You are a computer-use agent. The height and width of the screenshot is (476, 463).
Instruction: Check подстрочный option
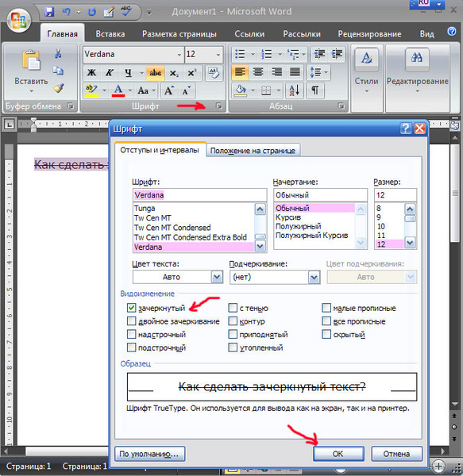coord(131,347)
